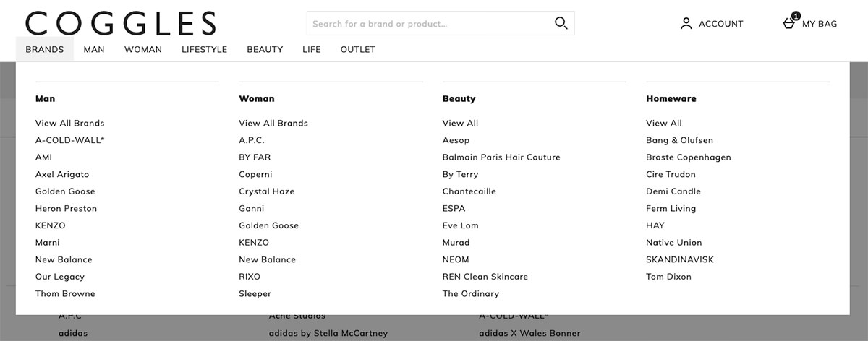Viewport: 868px width, 341px height.
Task: Open the Beauty navigation menu
Action: point(265,50)
